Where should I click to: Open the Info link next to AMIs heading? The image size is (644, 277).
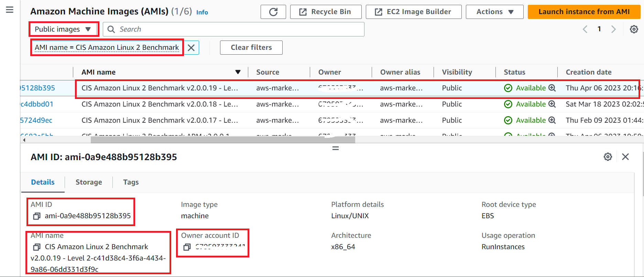202,12
